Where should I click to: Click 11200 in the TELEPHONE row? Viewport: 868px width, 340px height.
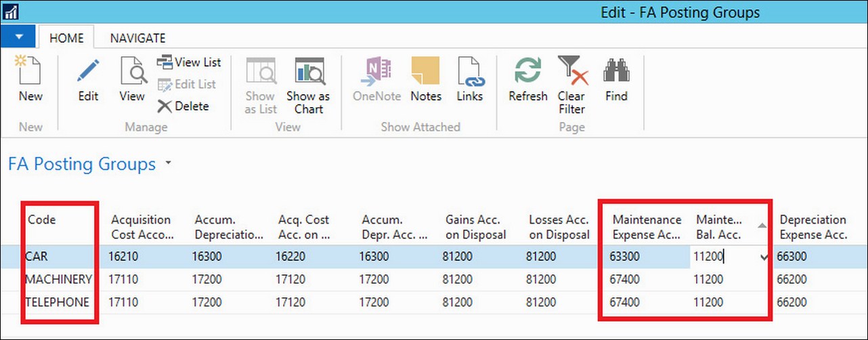click(709, 302)
